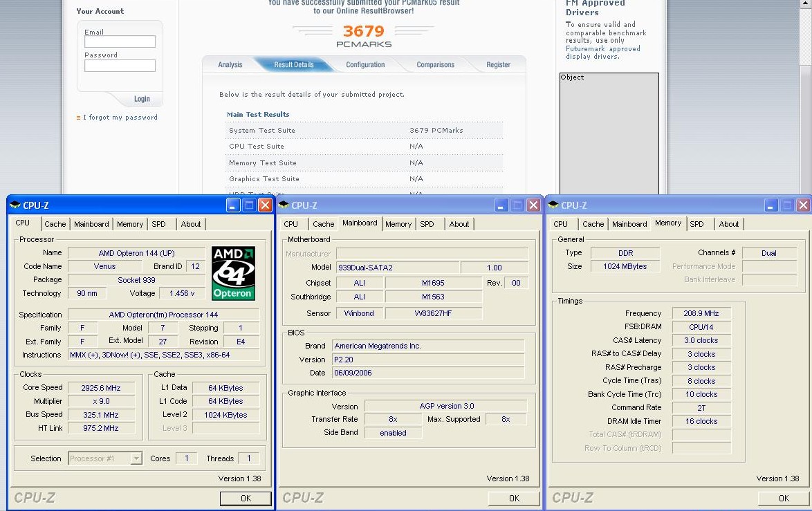
Task: Minimize the first CPU-Z window
Action: pyautogui.click(x=232, y=205)
